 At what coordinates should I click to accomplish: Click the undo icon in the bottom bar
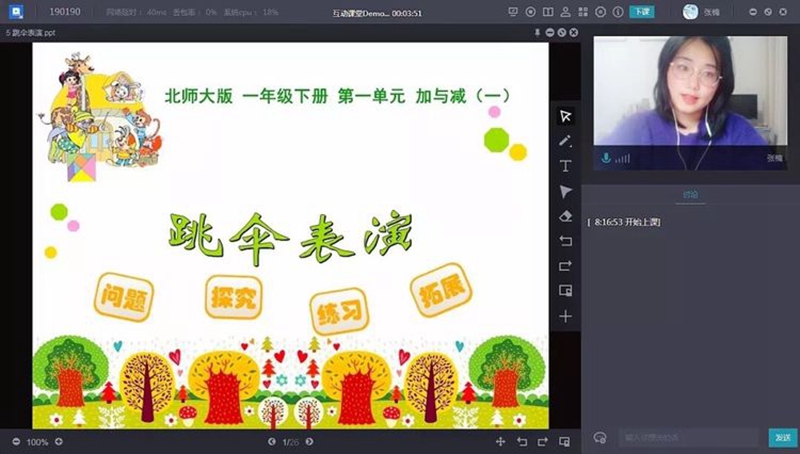coord(521,442)
